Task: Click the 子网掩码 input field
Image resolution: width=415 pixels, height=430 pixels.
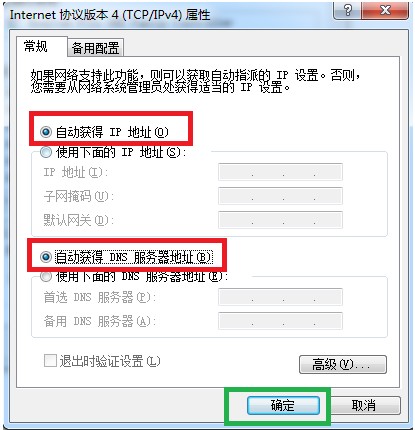Action: click(280, 196)
